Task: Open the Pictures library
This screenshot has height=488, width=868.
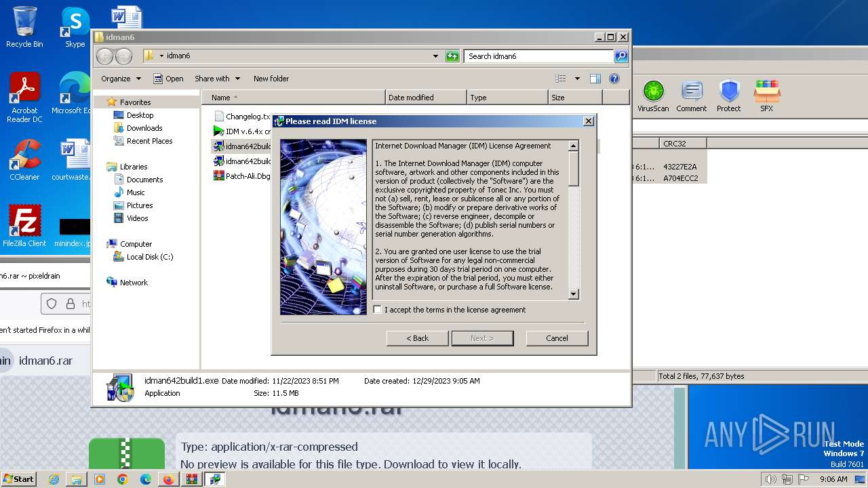Action: click(140, 205)
